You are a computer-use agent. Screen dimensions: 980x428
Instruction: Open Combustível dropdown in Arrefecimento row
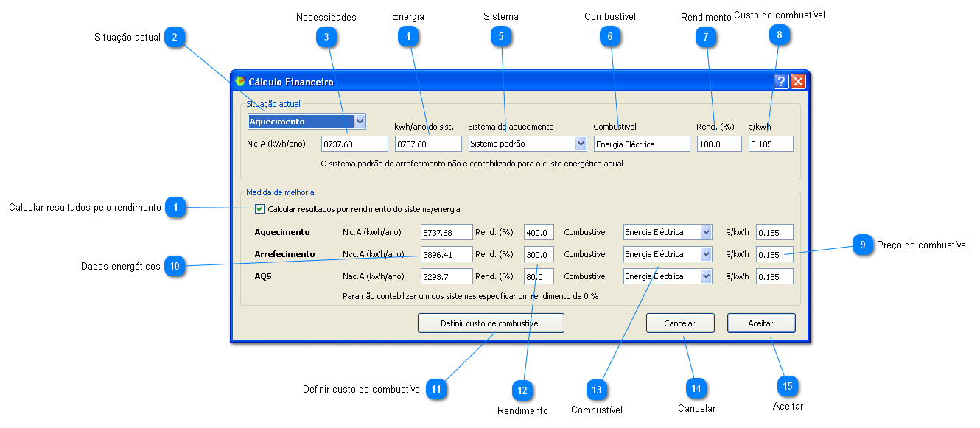706,255
